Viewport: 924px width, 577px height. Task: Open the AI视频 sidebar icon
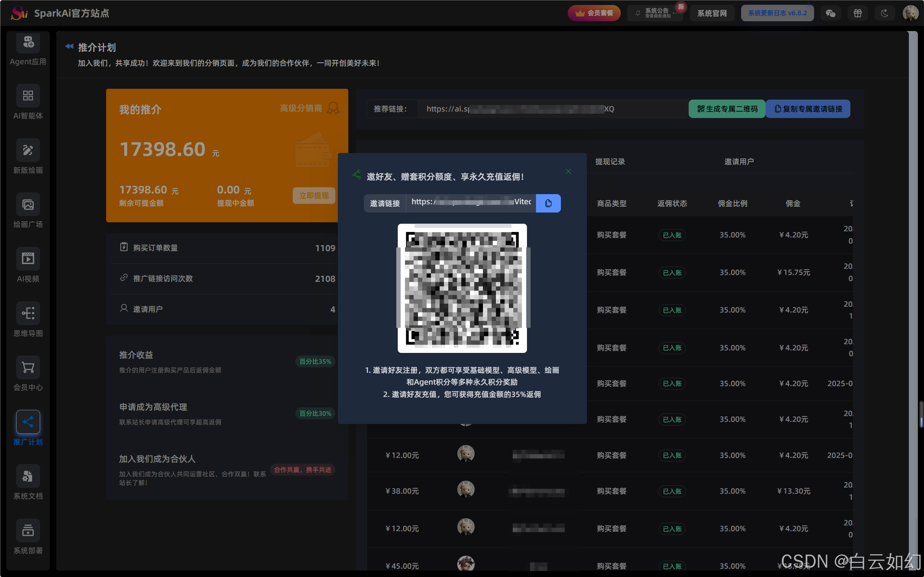(x=28, y=259)
